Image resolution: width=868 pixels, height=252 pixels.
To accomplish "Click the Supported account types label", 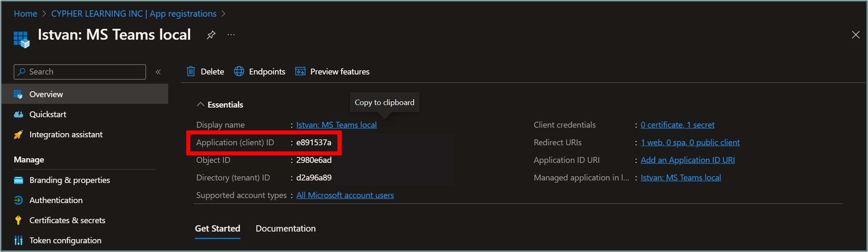I will point(241,195).
